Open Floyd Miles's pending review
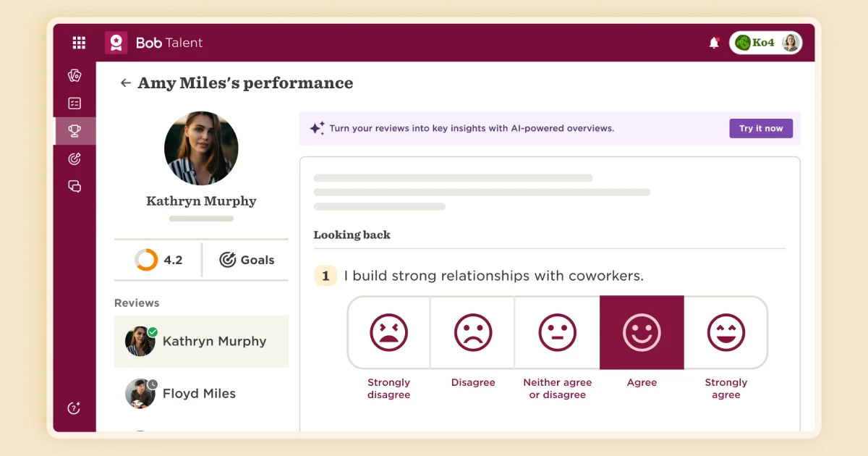The width and height of the screenshot is (868, 456). click(x=200, y=393)
